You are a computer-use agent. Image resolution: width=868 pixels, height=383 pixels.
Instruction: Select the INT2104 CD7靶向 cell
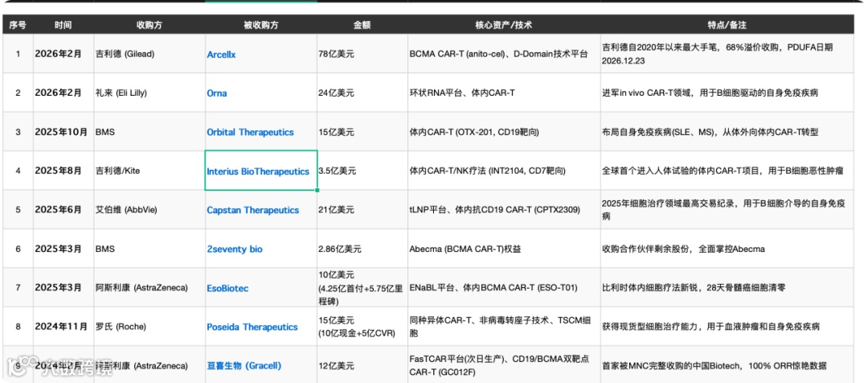(504, 171)
